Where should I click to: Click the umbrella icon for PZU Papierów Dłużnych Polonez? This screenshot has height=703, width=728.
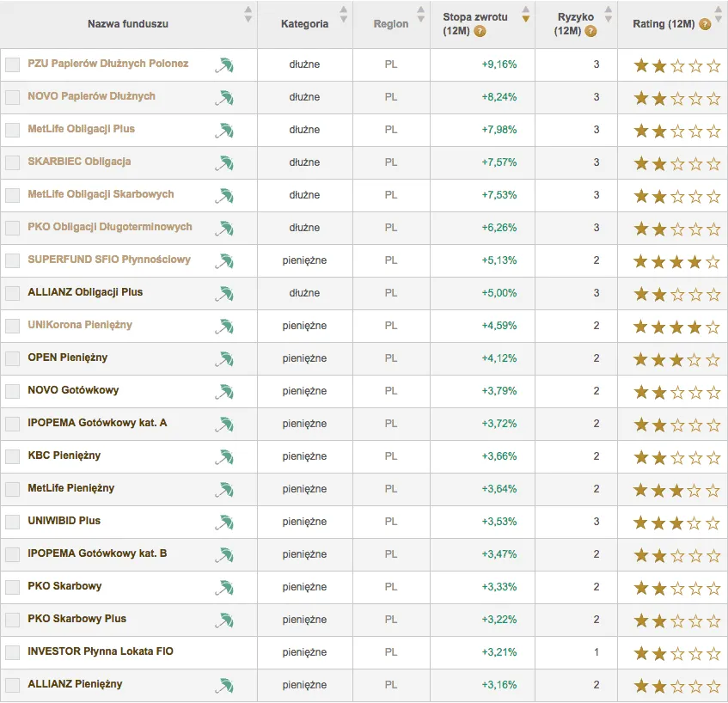(224, 65)
